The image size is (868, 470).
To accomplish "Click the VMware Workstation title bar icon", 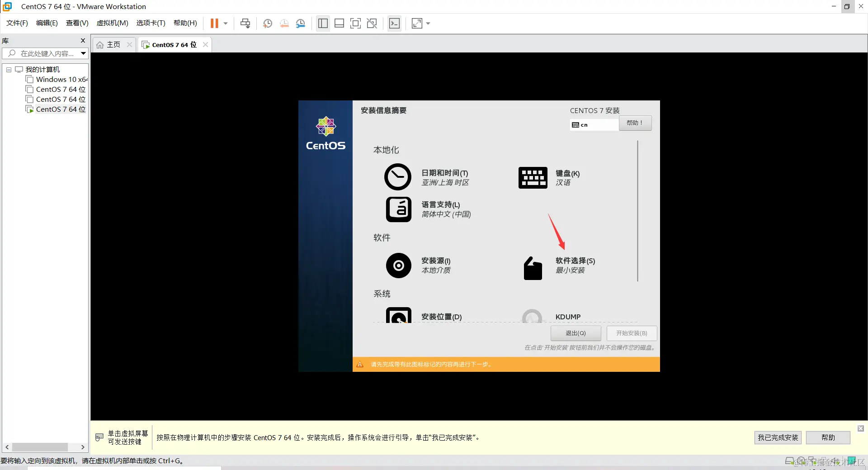I will coord(7,6).
